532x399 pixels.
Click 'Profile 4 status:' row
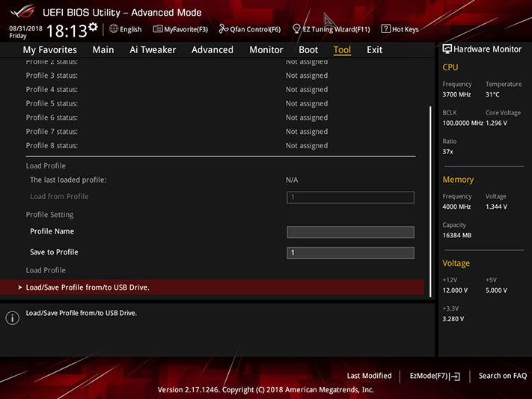coord(221,89)
